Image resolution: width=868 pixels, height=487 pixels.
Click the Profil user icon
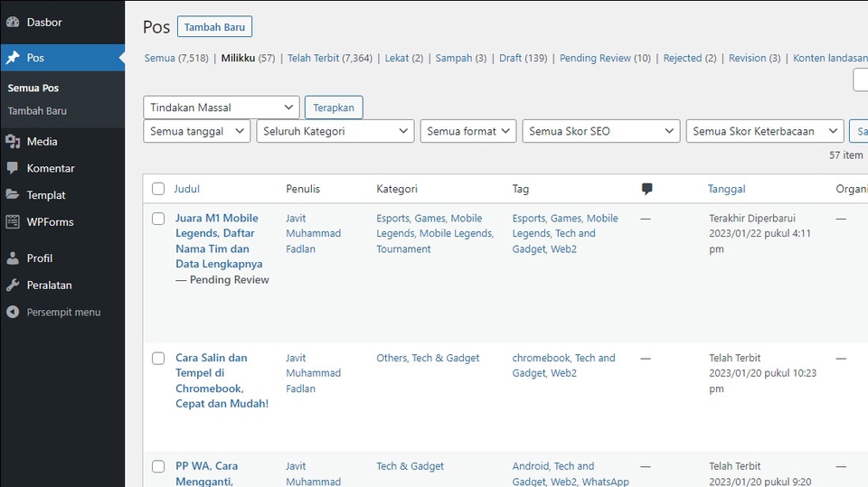tap(13, 258)
